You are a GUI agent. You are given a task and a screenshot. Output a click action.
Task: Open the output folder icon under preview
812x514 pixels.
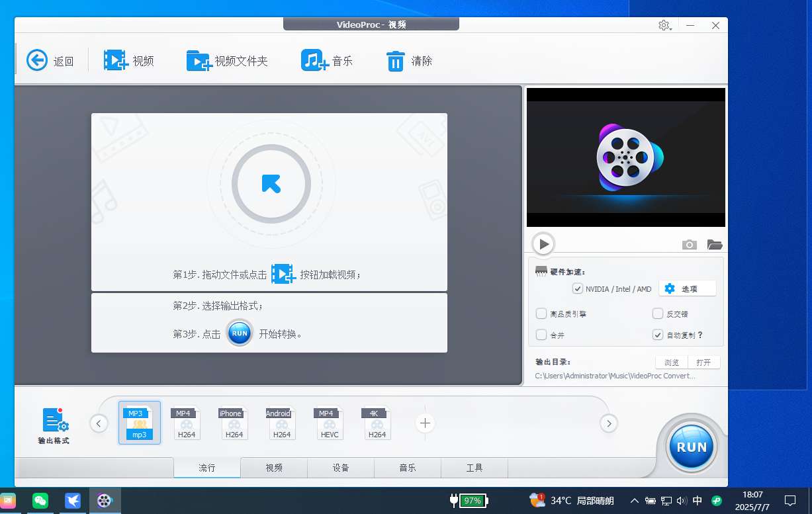click(x=715, y=245)
